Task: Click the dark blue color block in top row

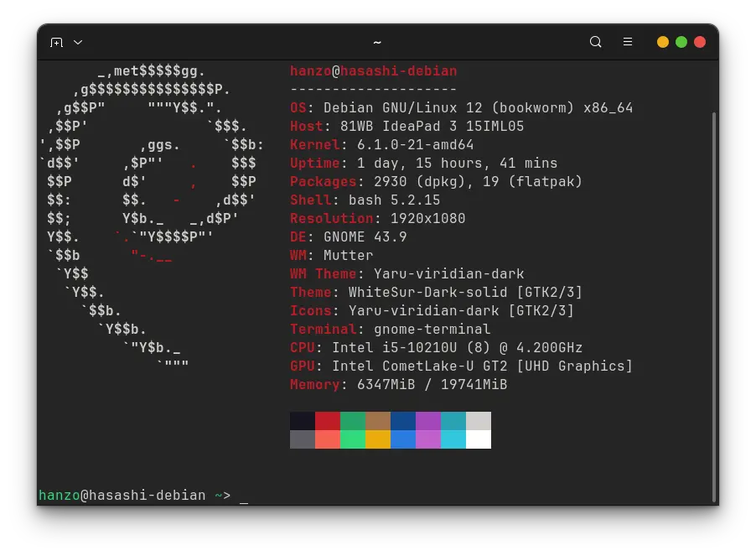Action: coord(403,421)
